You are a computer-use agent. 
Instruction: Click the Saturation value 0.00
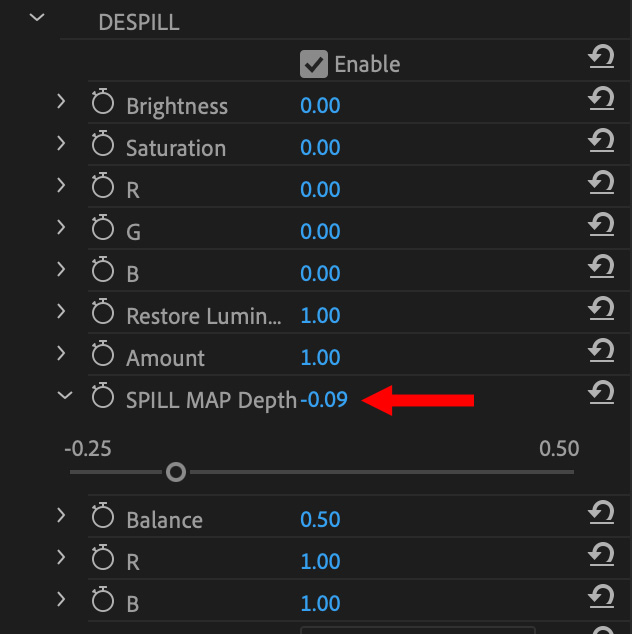320,148
